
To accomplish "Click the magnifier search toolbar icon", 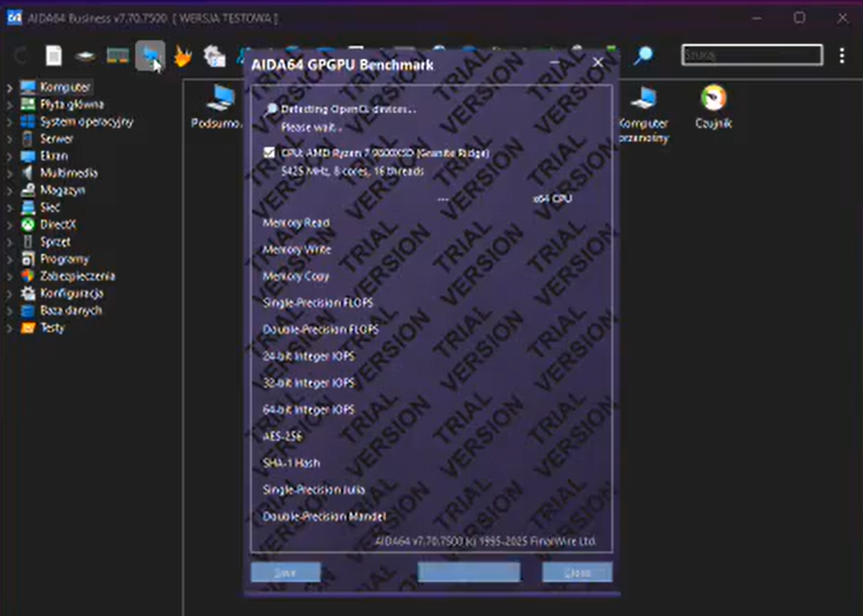I will [643, 56].
